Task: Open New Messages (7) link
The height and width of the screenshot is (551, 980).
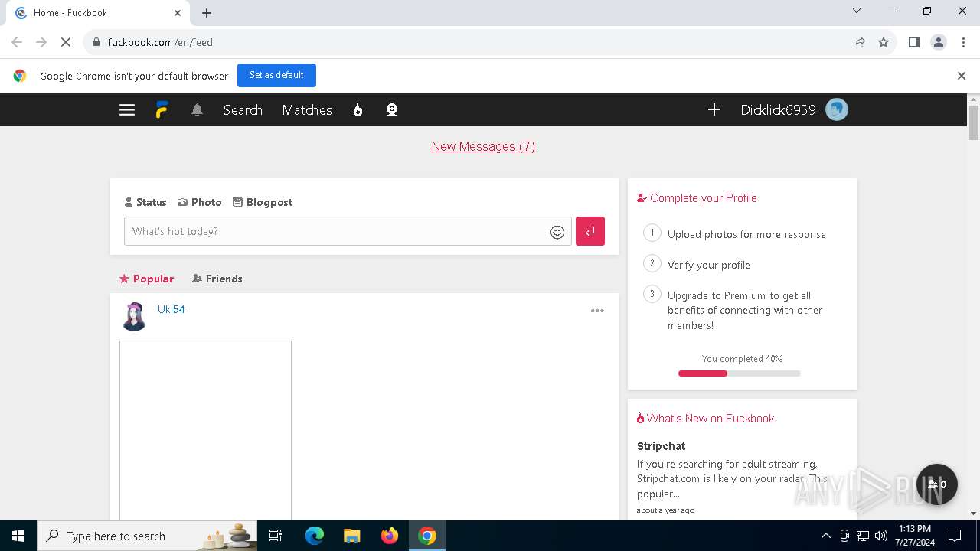Action: coord(483,146)
